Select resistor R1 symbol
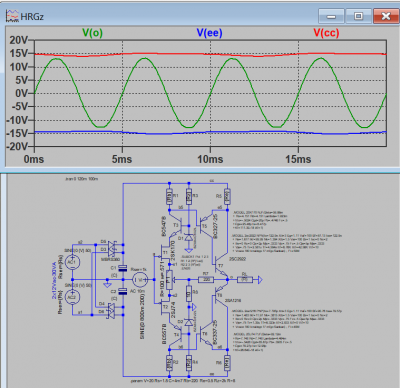 pos(169,197)
